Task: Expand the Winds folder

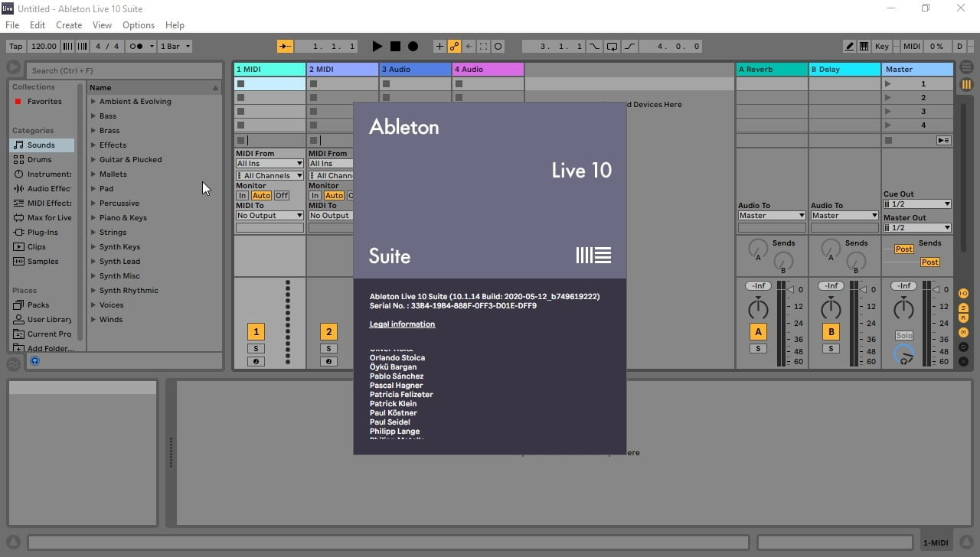Action: pyautogui.click(x=93, y=319)
